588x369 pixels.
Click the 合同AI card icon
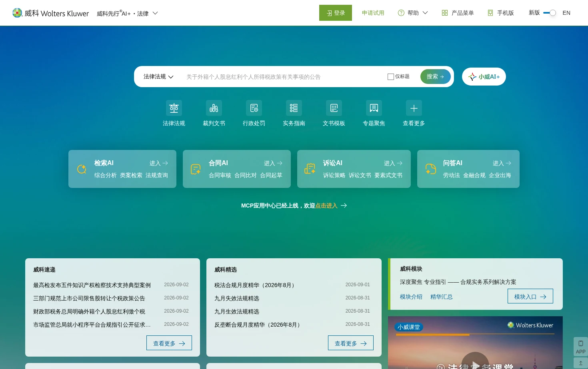coord(196,169)
